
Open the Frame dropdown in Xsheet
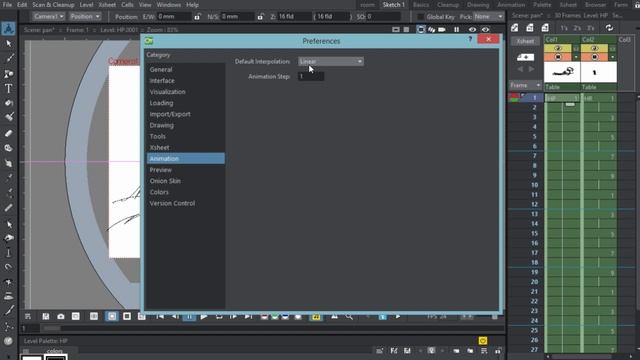tap(525, 85)
